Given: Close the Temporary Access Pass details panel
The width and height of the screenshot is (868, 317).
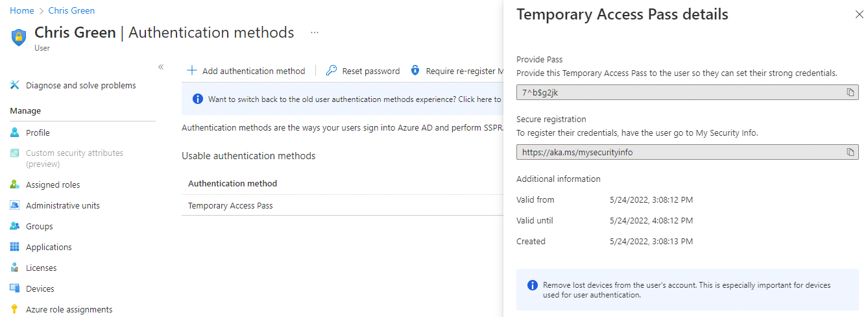Looking at the screenshot, I should click(859, 15).
